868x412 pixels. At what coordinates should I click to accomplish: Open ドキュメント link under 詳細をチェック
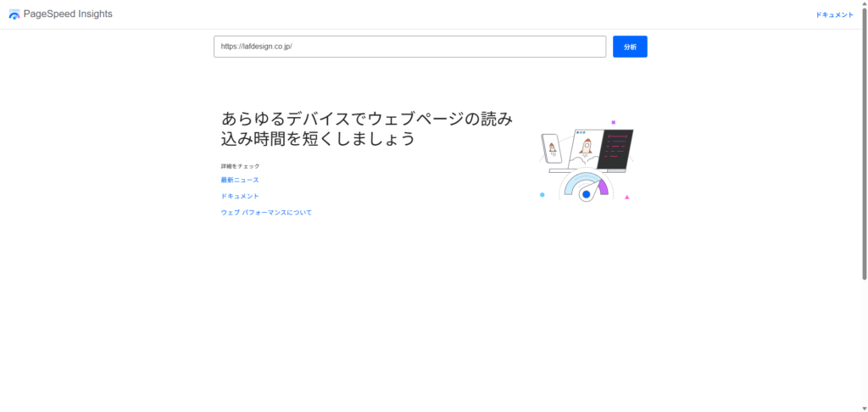pyautogui.click(x=240, y=196)
